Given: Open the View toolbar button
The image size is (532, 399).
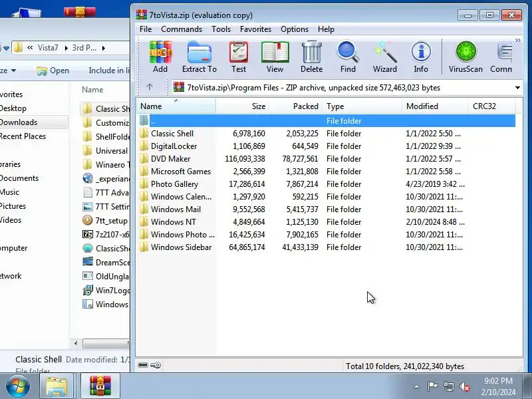Looking at the screenshot, I should coord(275,57).
